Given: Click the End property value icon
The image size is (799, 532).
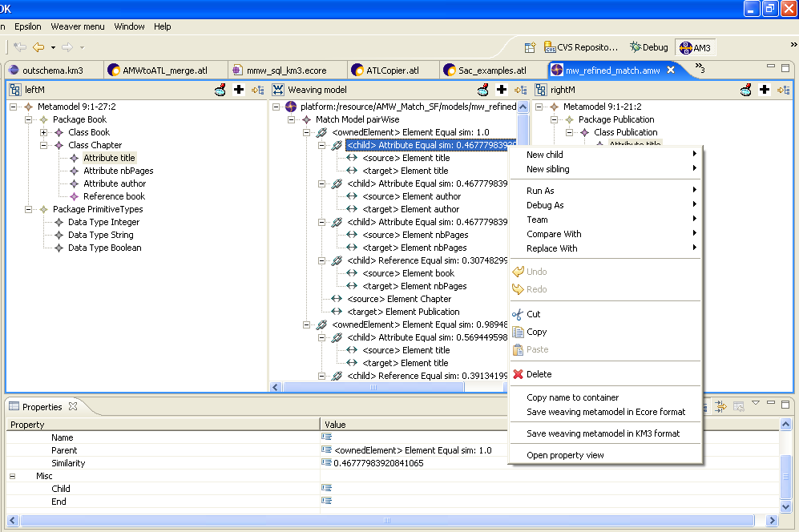Looking at the screenshot, I should (327, 501).
